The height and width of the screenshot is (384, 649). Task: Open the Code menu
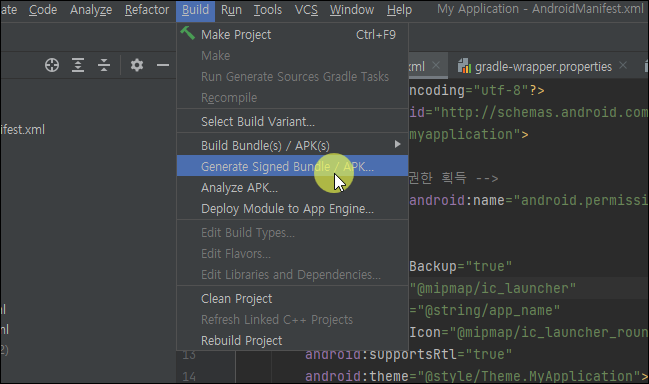pos(43,10)
